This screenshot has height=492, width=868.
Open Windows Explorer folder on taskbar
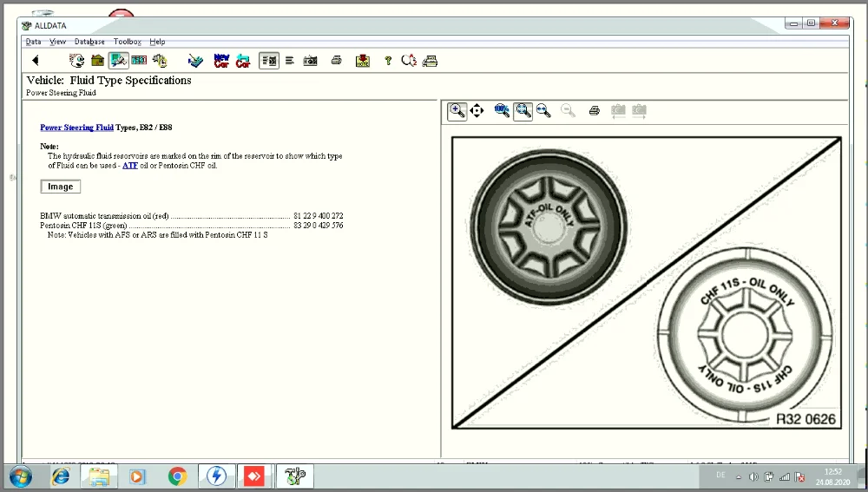tap(99, 476)
